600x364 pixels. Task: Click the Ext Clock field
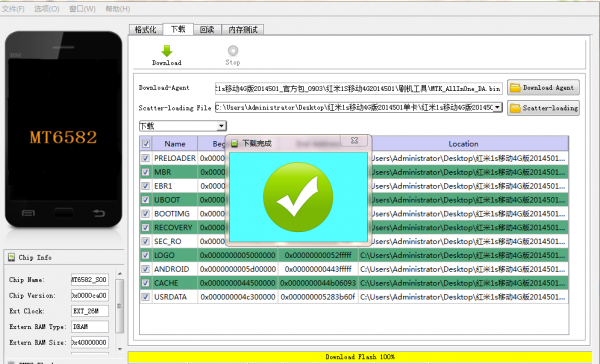tap(90, 311)
